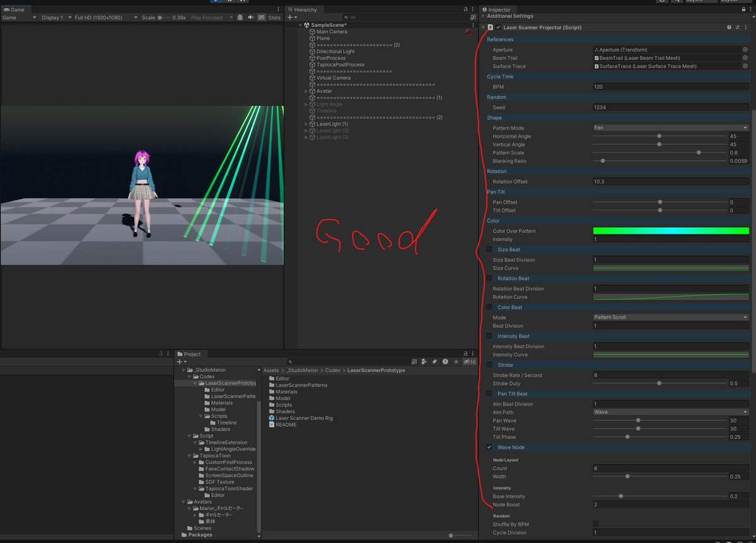Screen dimensions: 756x543
Task: Open SampleScene options menu in Hierarchy
Action: tap(472, 25)
